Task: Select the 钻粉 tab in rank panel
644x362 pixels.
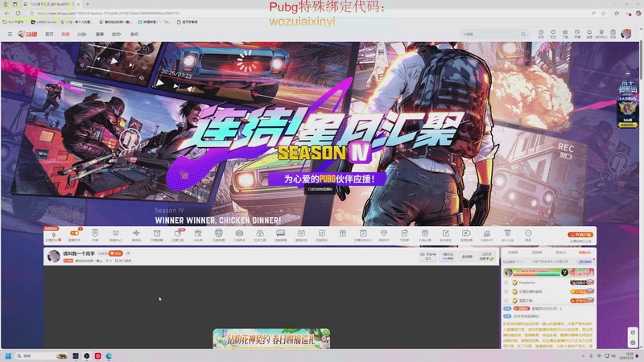Action: [x=584, y=253]
